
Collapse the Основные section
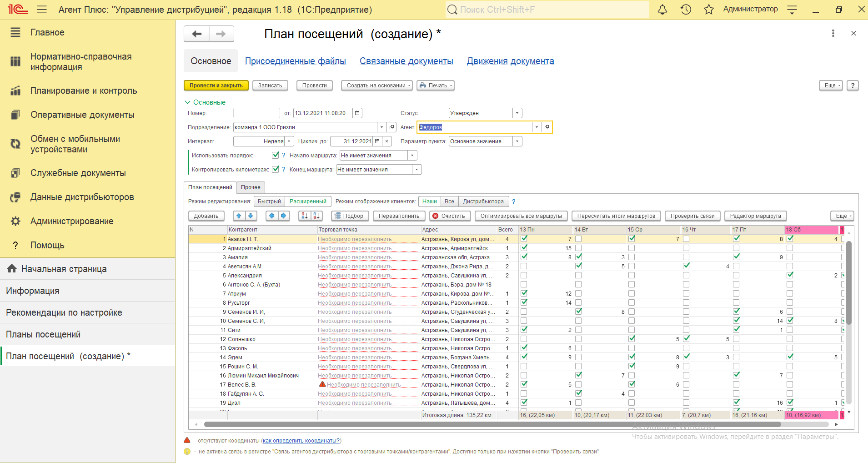205,102
